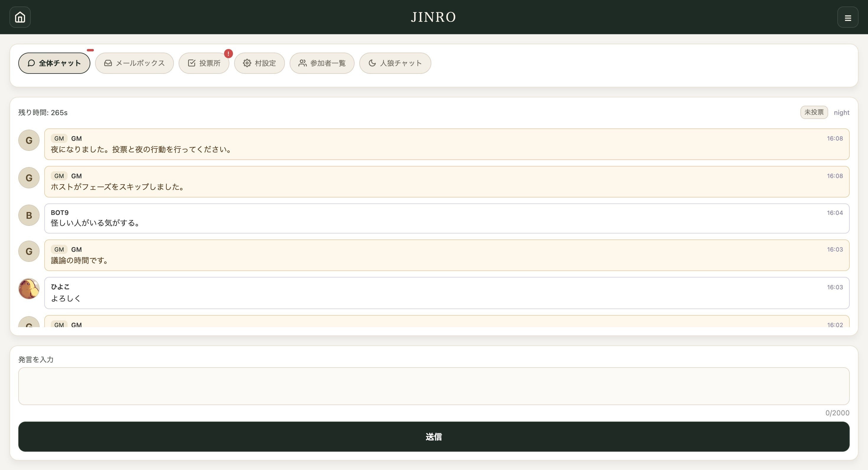Click the BOT9 avatar circle
868x470 pixels.
29,215
